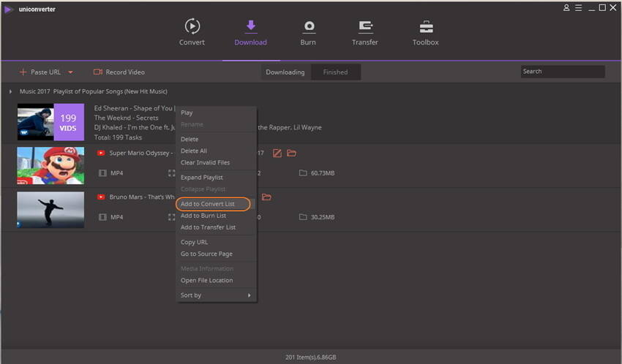Click the 60.73MB size value
Viewport: 622px width, 364px height.
[323, 173]
